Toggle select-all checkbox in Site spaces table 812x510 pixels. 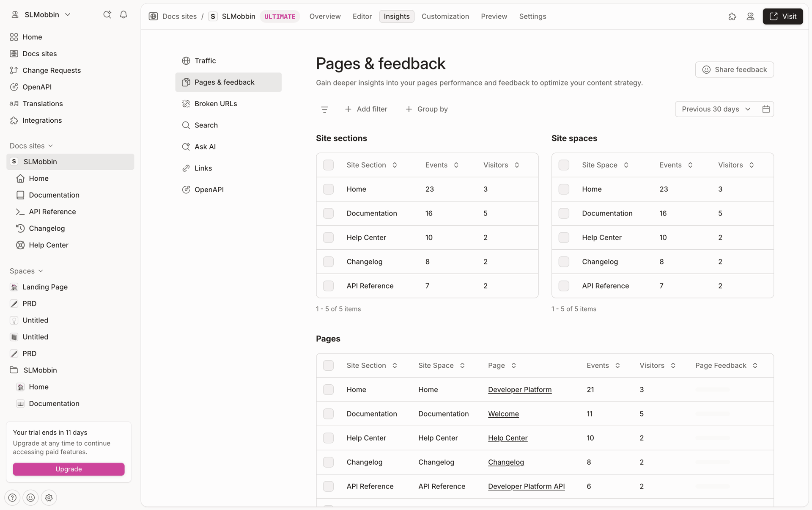(x=564, y=165)
